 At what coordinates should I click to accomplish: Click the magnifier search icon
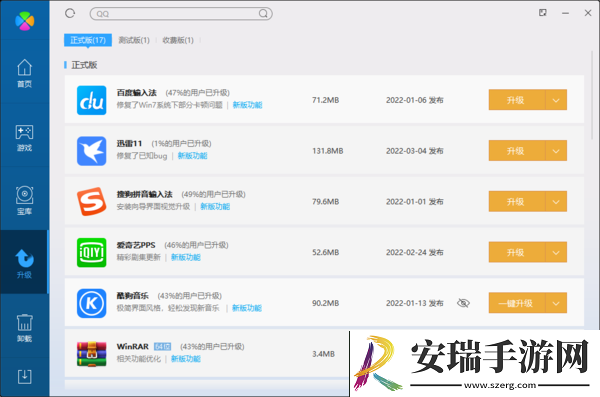tap(263, 14)
